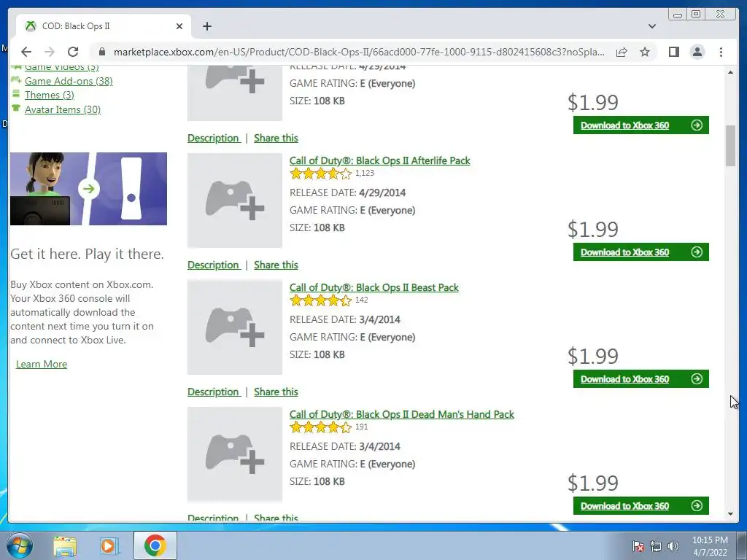Open Game Add-ons (38) link
Image resolution: width=747 pixels, height=560 pixels.
pyautogui.click(x=69, y=81)
